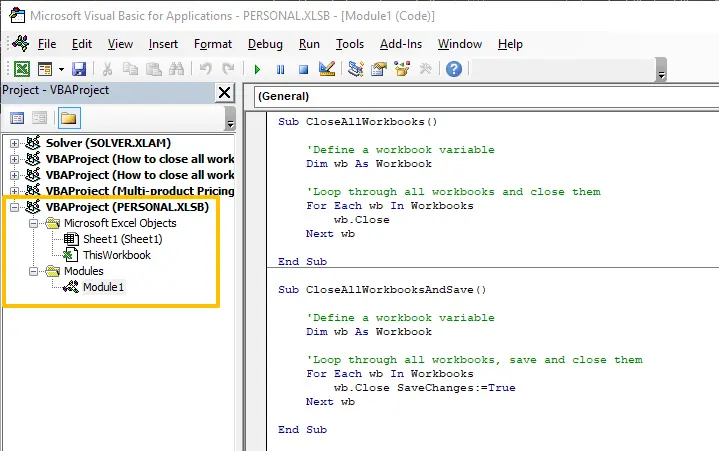719x451 pixels.
Task: Click the blue Help question mark icon
Action: 453,69
